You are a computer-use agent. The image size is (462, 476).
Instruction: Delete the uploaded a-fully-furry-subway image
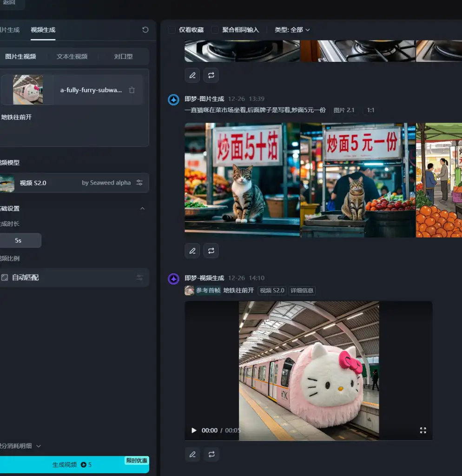pyautogui.click(x=132, y=90)
